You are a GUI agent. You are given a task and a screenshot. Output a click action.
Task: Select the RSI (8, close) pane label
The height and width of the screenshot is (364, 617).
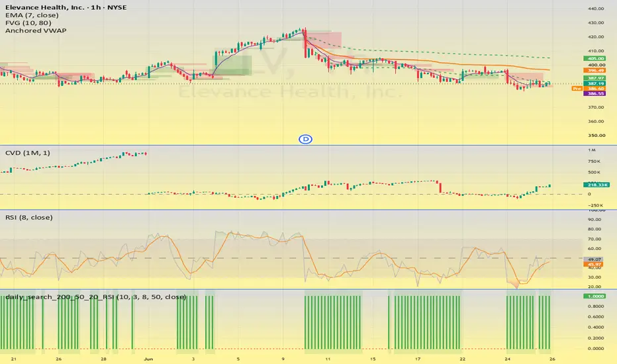[x=28, y=217]
